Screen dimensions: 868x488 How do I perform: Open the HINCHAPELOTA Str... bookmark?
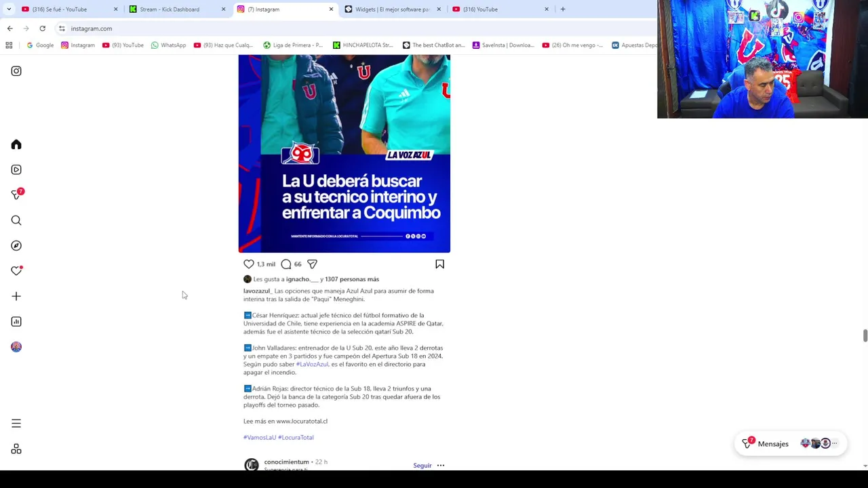pyautogui.click(x=363, y=45)
